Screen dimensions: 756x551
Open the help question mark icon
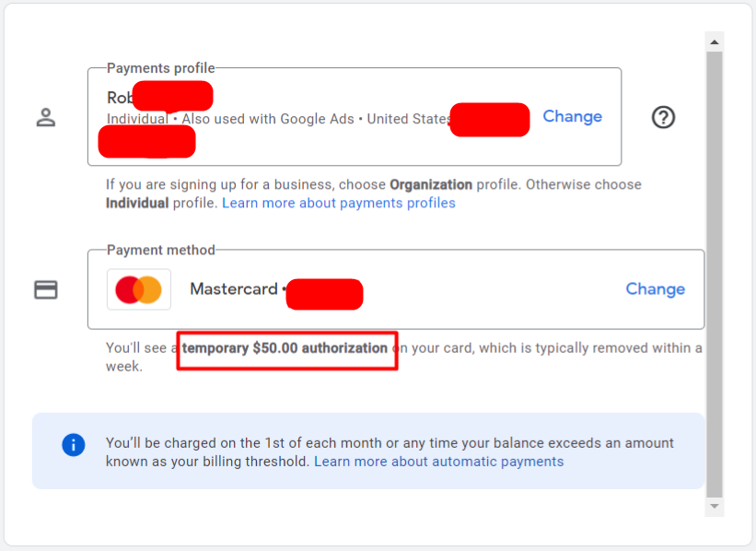[x=663, y=117]
